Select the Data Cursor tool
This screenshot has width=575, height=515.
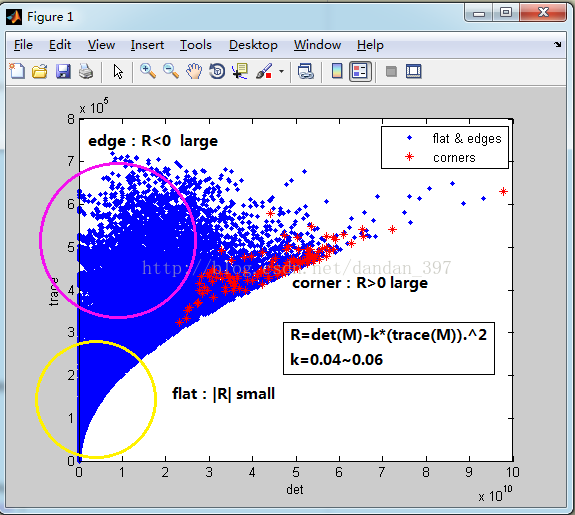tap(240, 71)
